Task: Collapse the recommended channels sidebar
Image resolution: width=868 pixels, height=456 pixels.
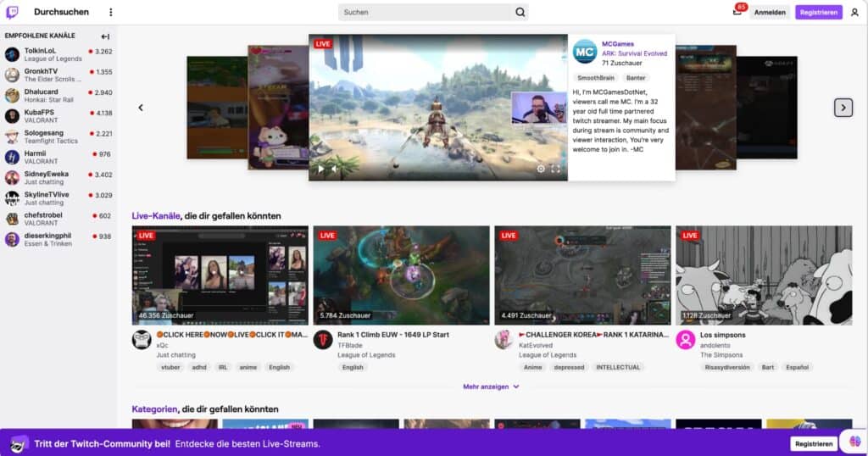Action: pos(105,36)
